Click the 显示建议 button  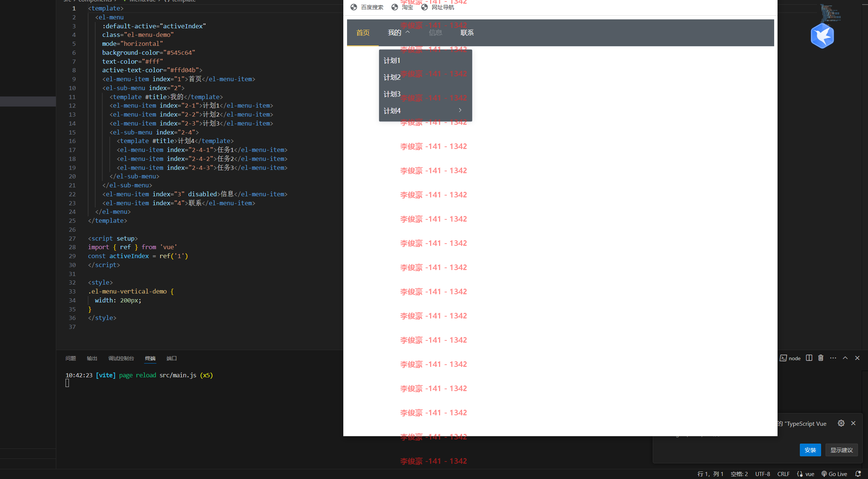pos(842,450)
